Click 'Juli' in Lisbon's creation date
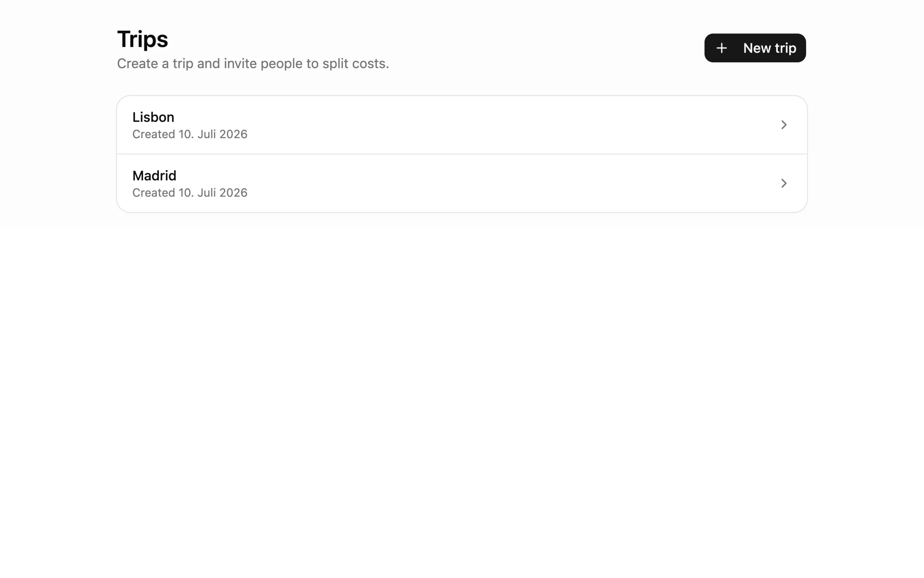 pos(207,134)
